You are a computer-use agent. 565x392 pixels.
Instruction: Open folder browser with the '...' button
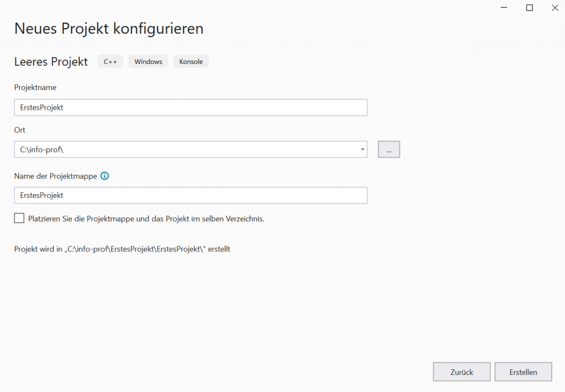(388, 149)
